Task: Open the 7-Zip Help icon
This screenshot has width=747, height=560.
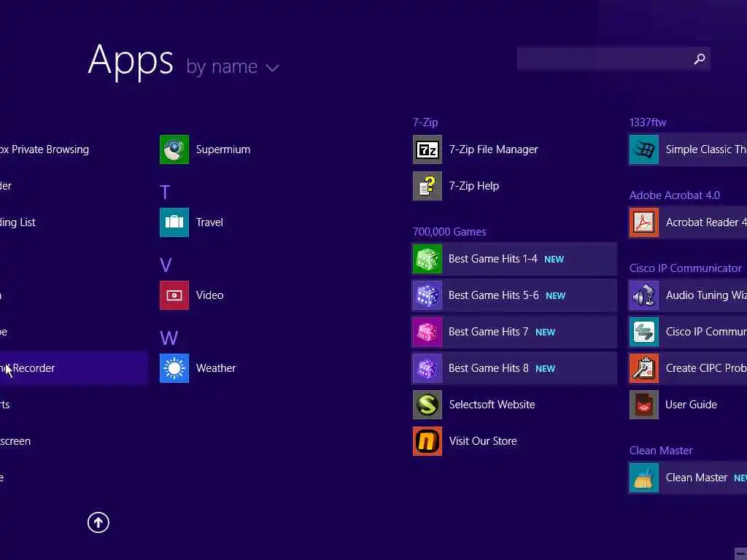Action: coord(427,186)
